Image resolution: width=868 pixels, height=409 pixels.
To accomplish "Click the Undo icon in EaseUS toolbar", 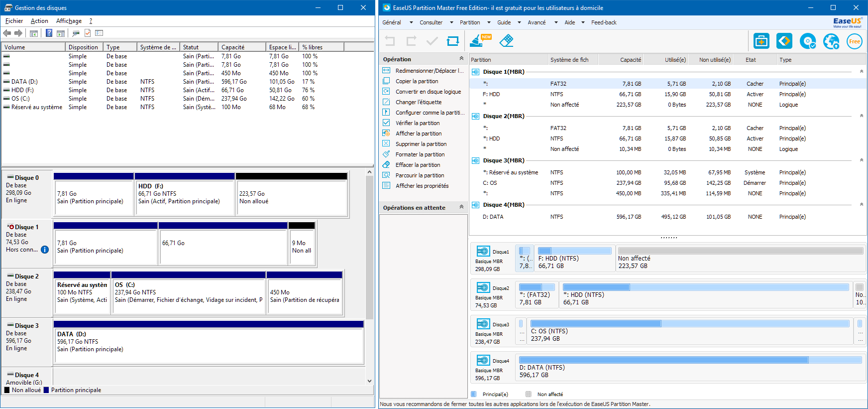I will (x=390, y=41).
